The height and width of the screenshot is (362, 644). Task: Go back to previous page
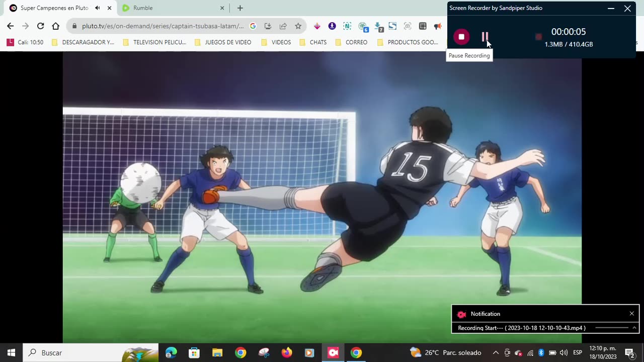(11, 26)
